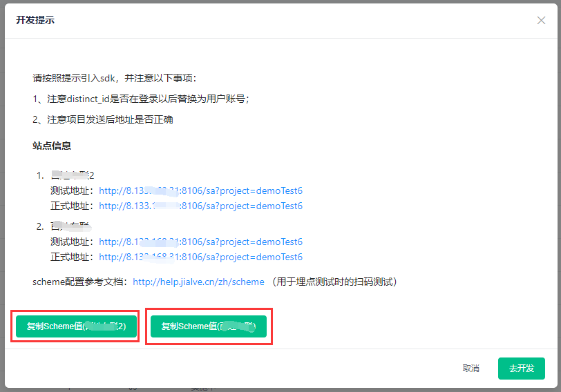Click the scheme配置参考文档 label
Screen dimensions: 561x392
tap(80, 282)
